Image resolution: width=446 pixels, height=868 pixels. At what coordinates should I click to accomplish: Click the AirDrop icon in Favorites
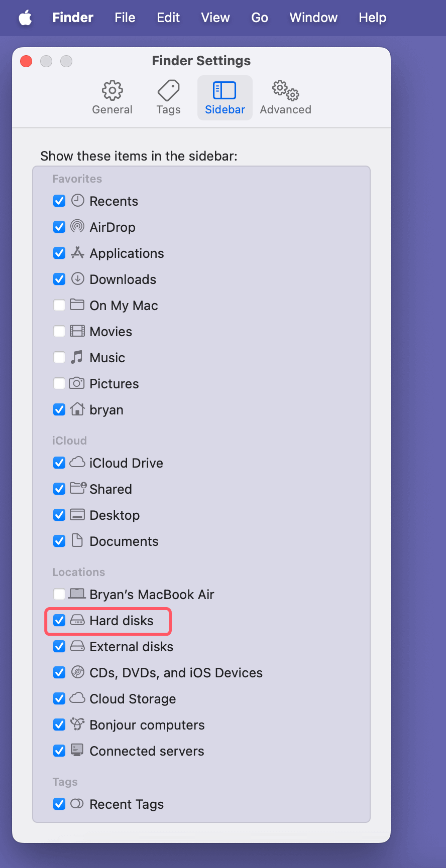click(x=77, y=227)
